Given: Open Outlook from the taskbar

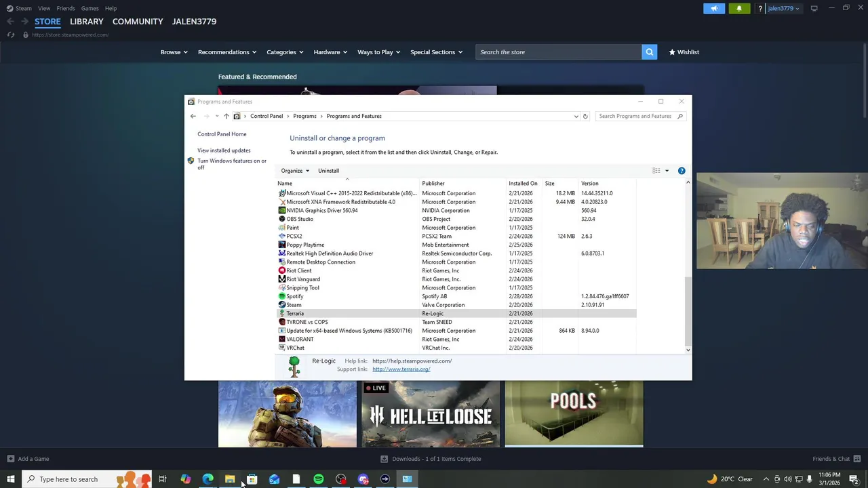Looking at the screenshot, I should [x=274, y=479].
